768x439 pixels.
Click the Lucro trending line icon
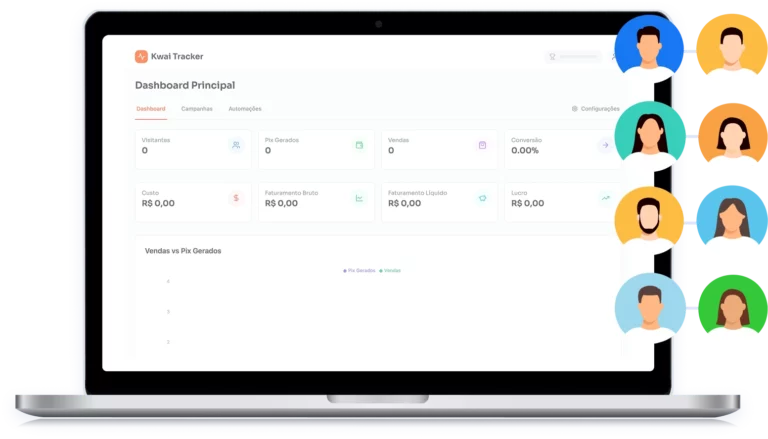(x=605, y=198)
